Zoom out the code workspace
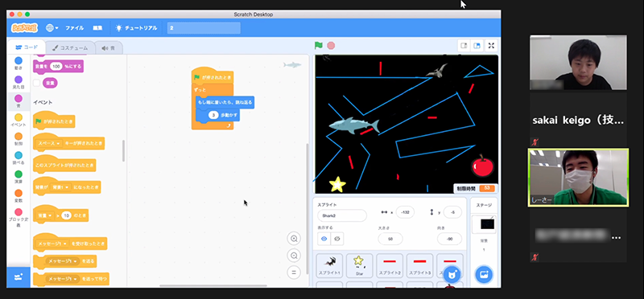The height and width of the screenshot is (299, 644). click(x=294, y=256)
